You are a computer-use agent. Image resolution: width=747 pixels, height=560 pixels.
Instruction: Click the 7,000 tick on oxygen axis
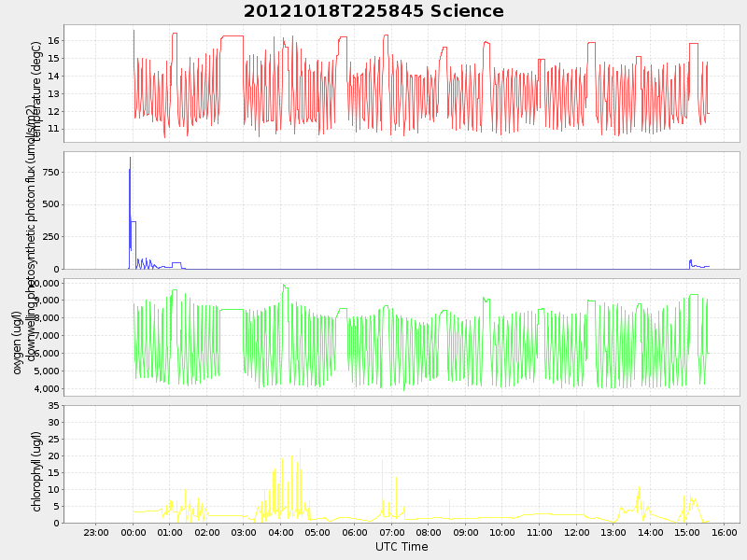[x=47, y=336]
